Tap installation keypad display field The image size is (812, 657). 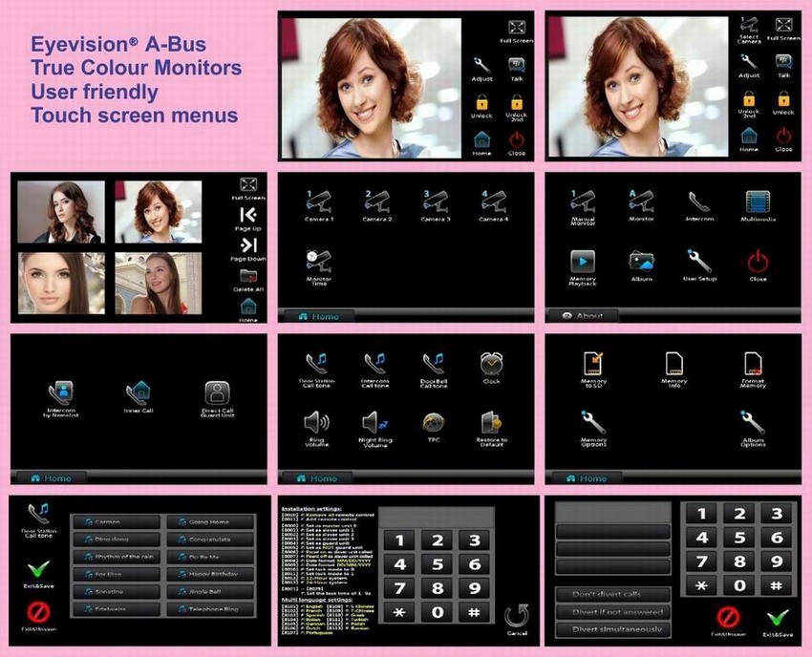coord(437,518)
